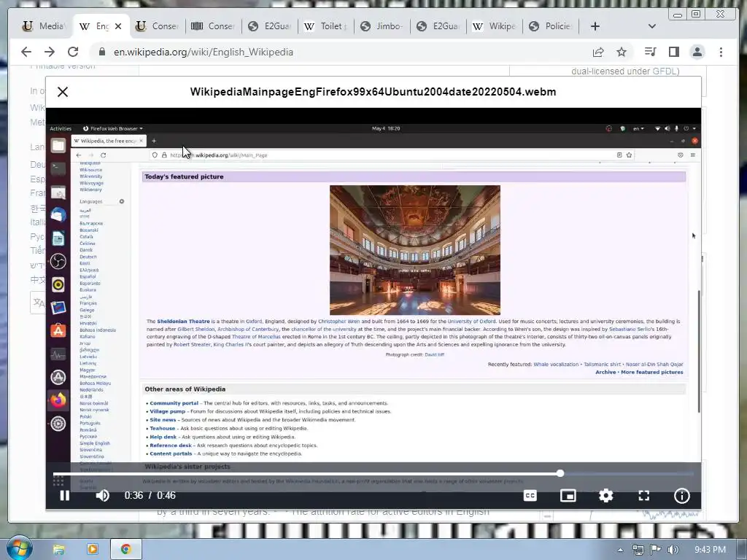Mute the video volume icon
The height and width of the screenshot is (560, 747).
[102, 495]
